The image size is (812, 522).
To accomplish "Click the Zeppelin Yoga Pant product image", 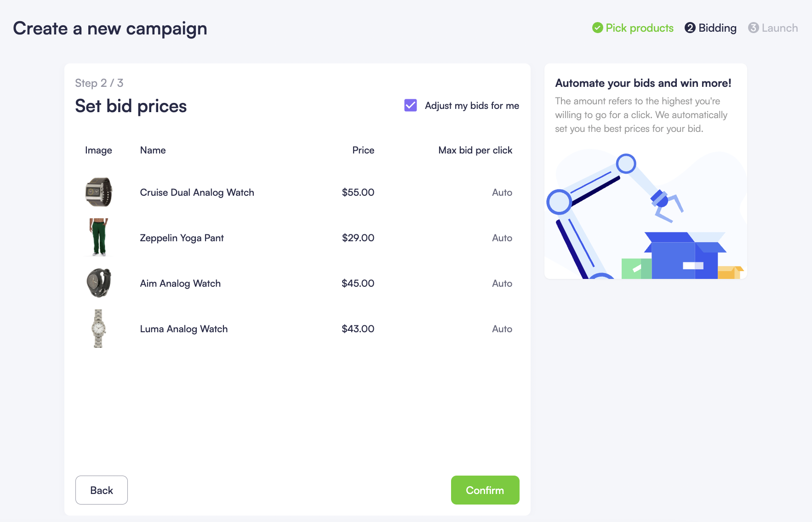I will click(x=99, y=237).
